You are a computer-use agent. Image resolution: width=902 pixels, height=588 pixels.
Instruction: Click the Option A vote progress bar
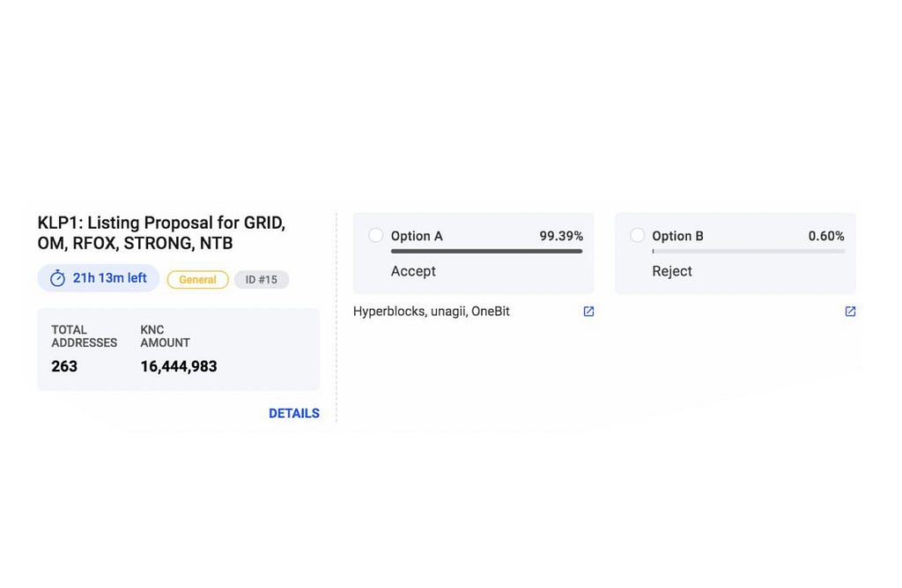click(486, 252)
